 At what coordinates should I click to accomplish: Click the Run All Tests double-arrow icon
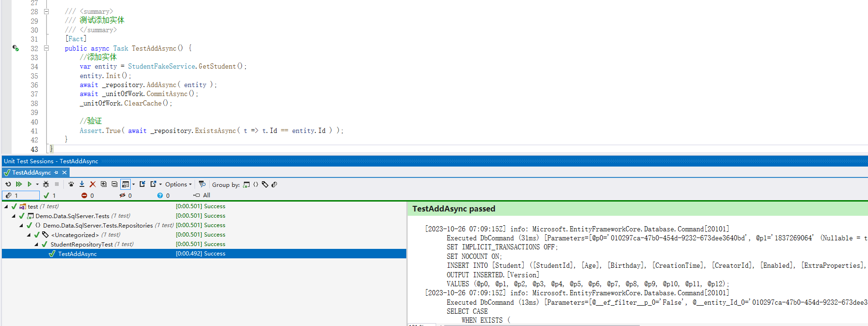pyautogui.click(x=19, y=185)
